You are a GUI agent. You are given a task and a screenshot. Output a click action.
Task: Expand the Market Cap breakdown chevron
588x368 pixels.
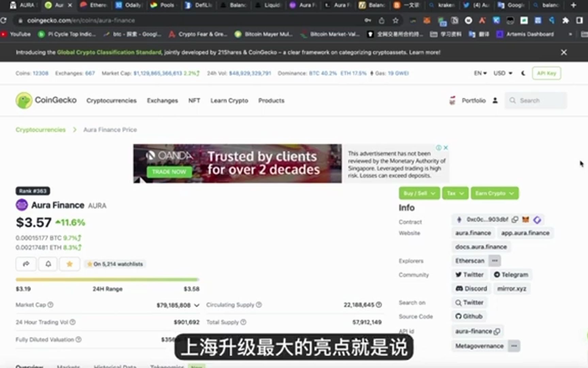[x=197, y=305]
